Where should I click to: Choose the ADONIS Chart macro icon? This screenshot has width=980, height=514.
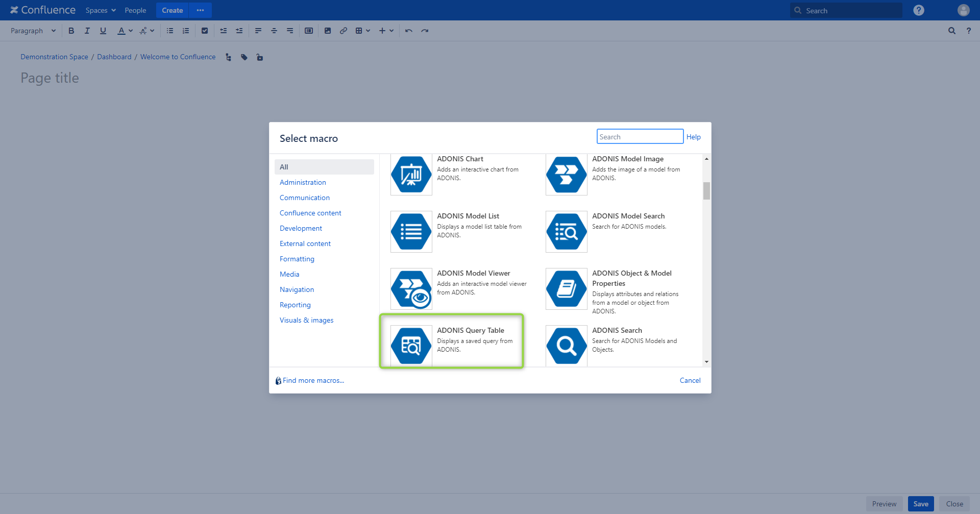(411, 175)
